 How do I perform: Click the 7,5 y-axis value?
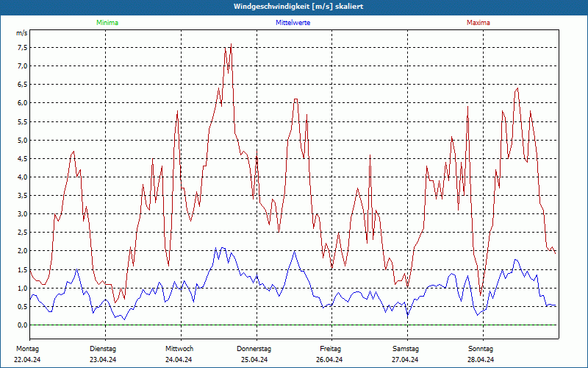point(22,48)
